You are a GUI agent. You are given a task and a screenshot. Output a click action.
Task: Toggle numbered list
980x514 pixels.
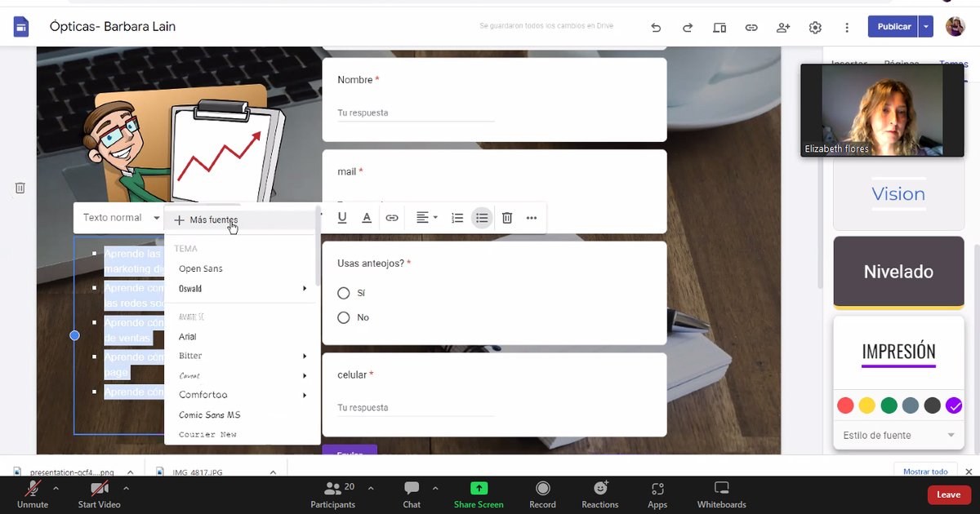pyautogui.click(x=457, y=218)
